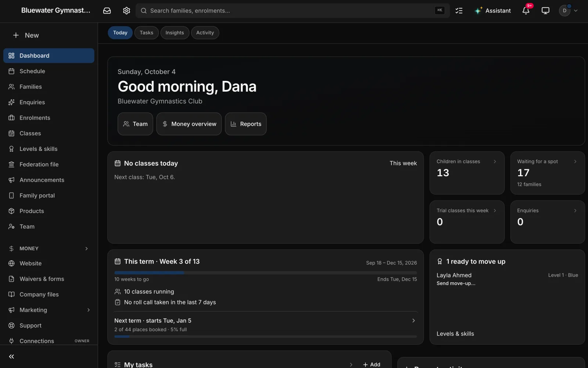The width and height of the screenshot is (588, 368).
Task: Open Family portal in the sidebar
Action: click(x=49, y=195)
